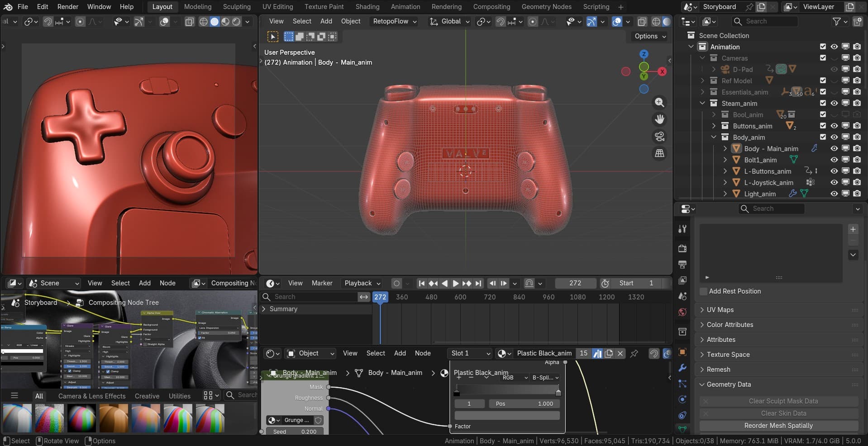
Task: Expand the Summary row in the timeline
Action: 264,309
